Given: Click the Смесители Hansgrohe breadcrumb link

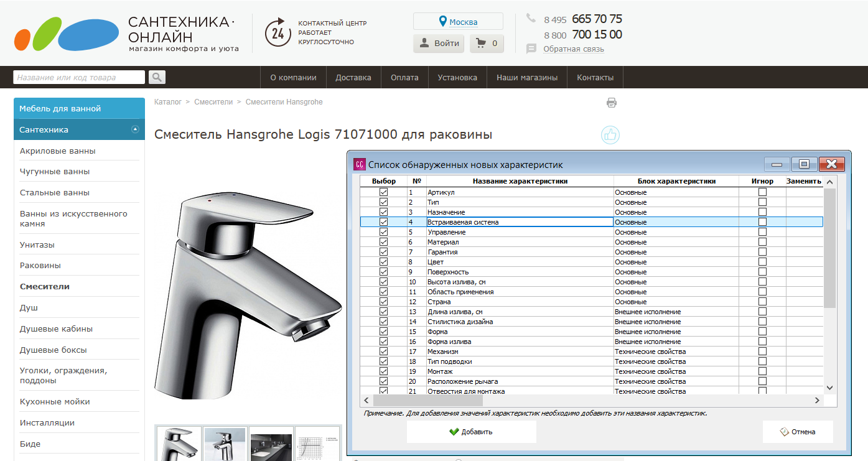Looking at the screenshot, I should pos(284,101).
